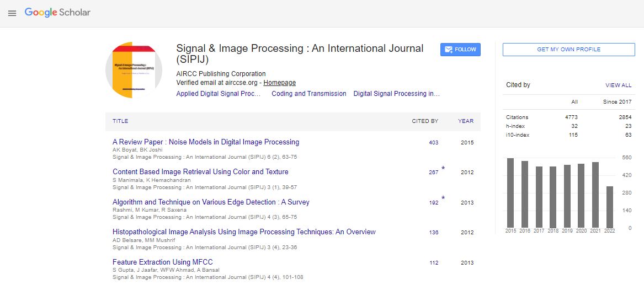Click the SIPIJ journal profile picture
Viewport: 644px width, 285px height.
(134, 69)
